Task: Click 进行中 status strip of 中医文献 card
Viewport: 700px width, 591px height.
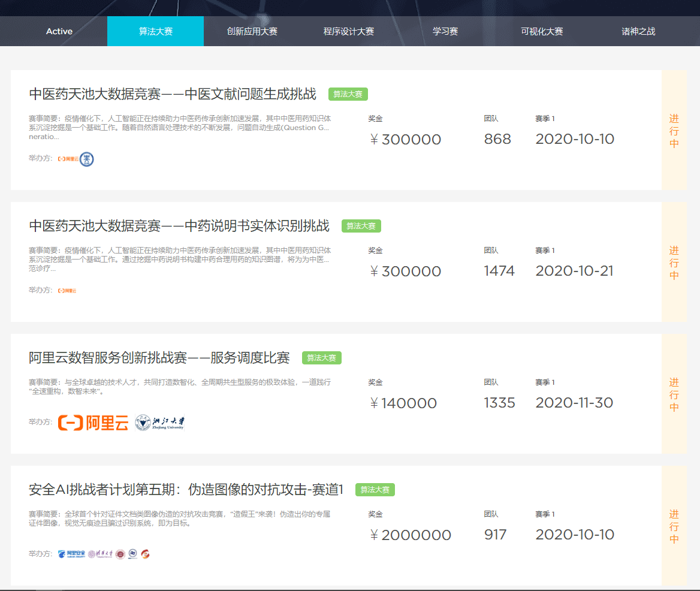Action: click(x=674, y=130)
